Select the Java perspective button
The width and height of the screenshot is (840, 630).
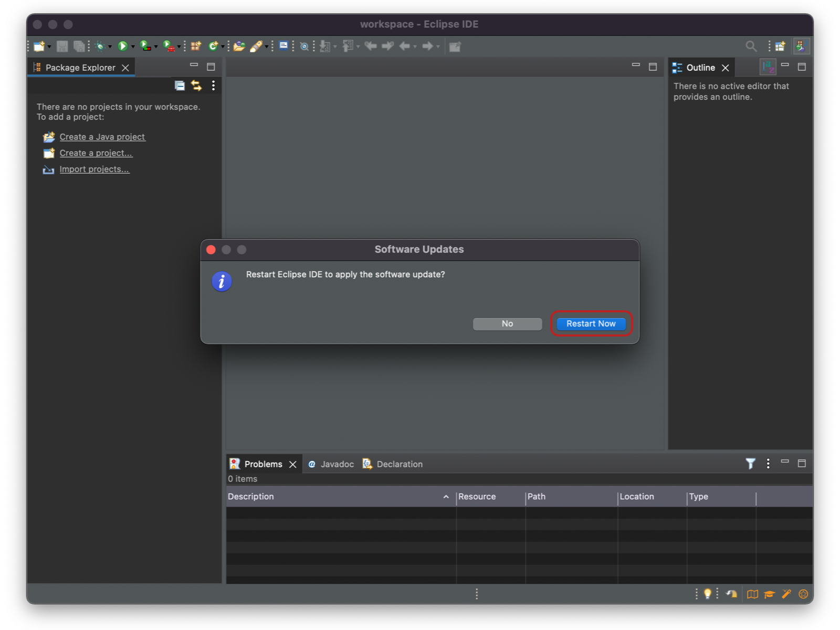coord(801,46)
